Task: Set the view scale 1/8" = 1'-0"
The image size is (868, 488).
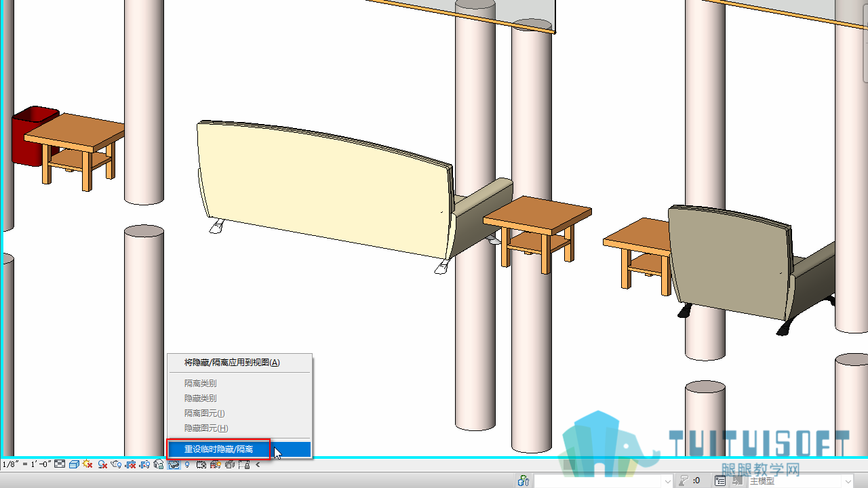Action: tap(26, 464)
